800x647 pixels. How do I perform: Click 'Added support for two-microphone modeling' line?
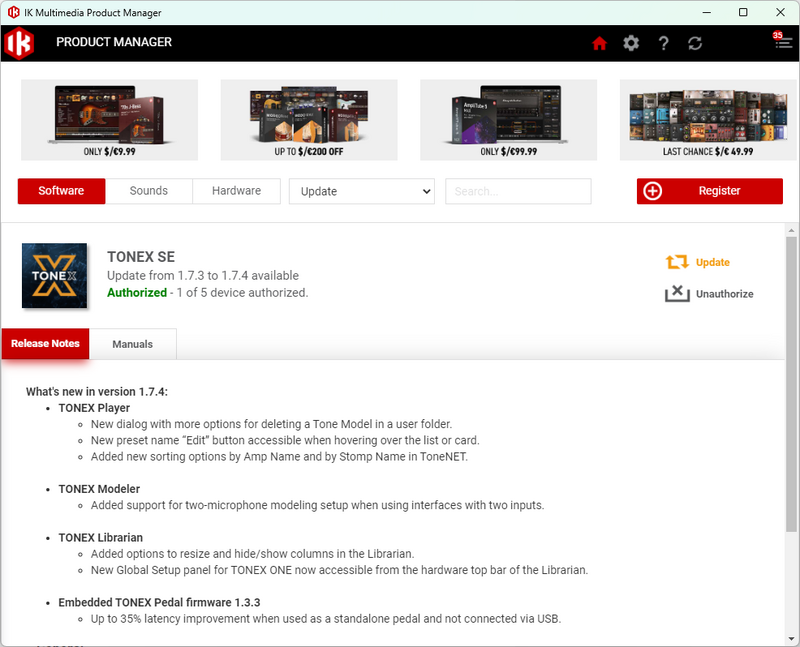point(317,505)
